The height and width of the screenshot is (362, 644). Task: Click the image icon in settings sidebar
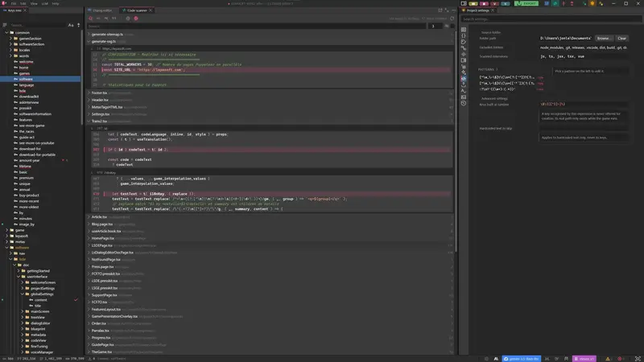tap(464, 97)
